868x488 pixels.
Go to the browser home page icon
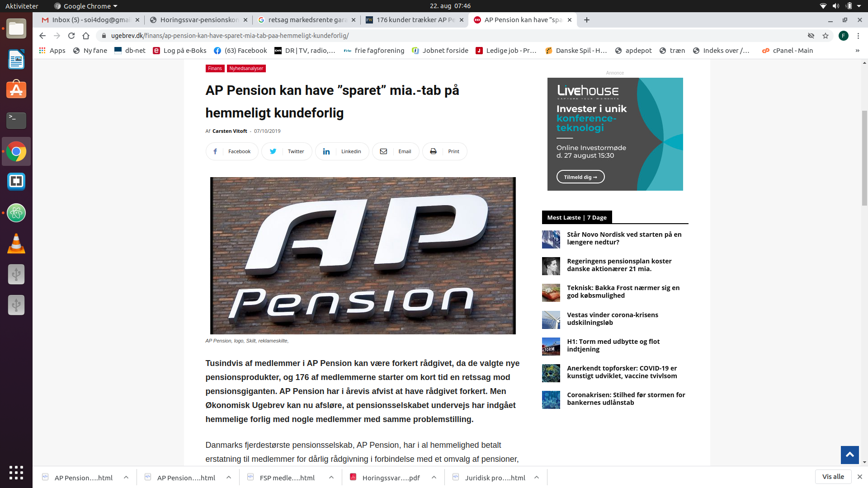pos(86,36)
